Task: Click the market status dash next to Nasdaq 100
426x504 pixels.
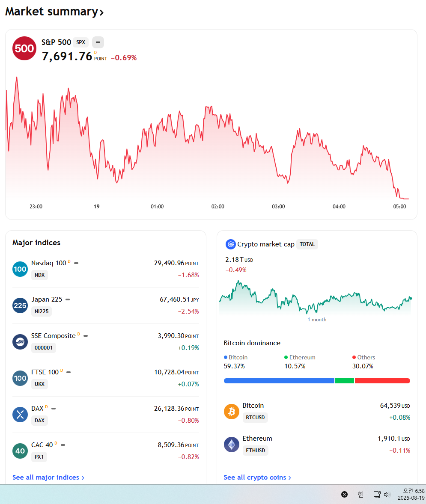Action: 76,263
